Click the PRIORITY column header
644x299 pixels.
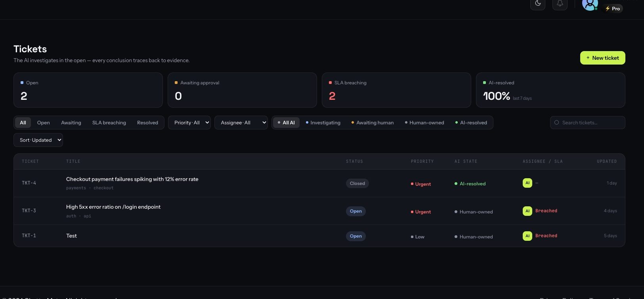click(422, 162)
